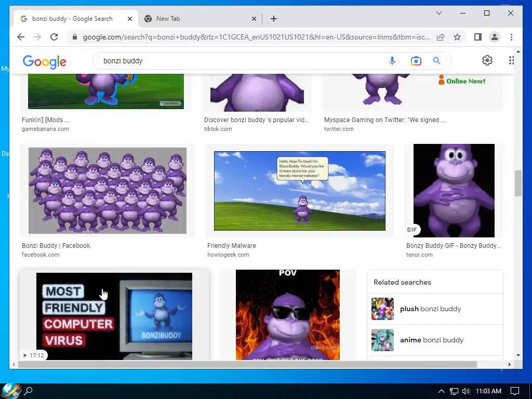Click the plush bonzi buddy thumbnail
The height and width of the screenshot is (399, 532).
coord(382,309)
